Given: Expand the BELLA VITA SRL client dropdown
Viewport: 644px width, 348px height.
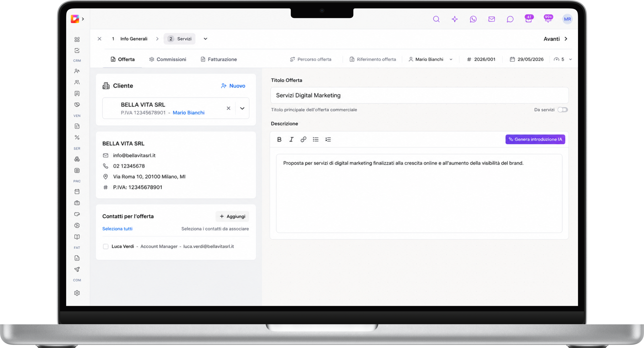Looking at the screenshot, I should pos(242,108).
